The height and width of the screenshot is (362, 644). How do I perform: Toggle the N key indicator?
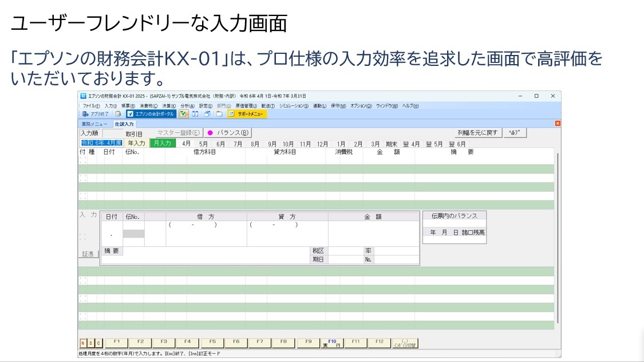coord(84,343)
